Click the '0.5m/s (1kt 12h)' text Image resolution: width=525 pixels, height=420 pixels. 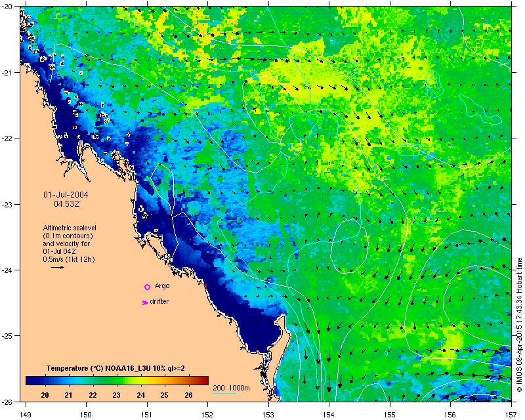69,259
